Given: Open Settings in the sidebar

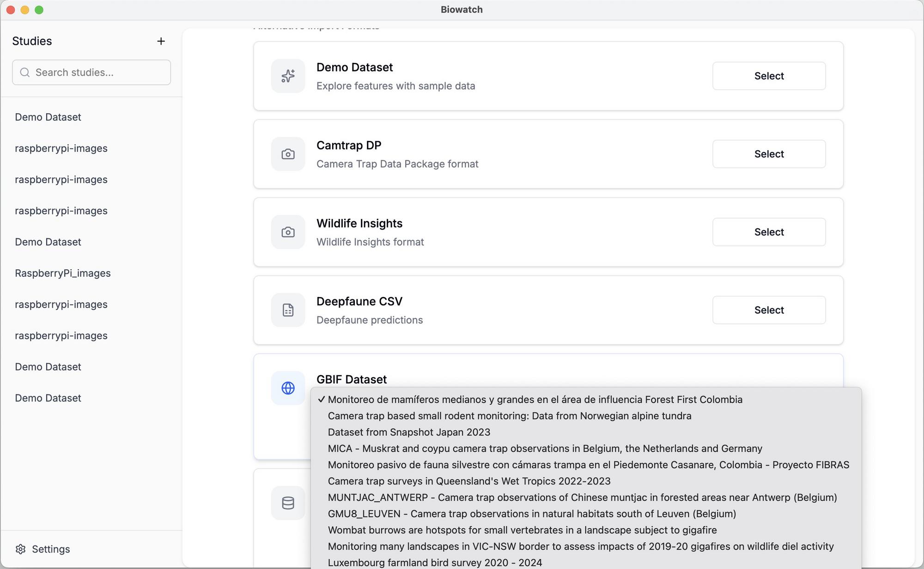Looking at the screenshot, I should click(43, 549).
